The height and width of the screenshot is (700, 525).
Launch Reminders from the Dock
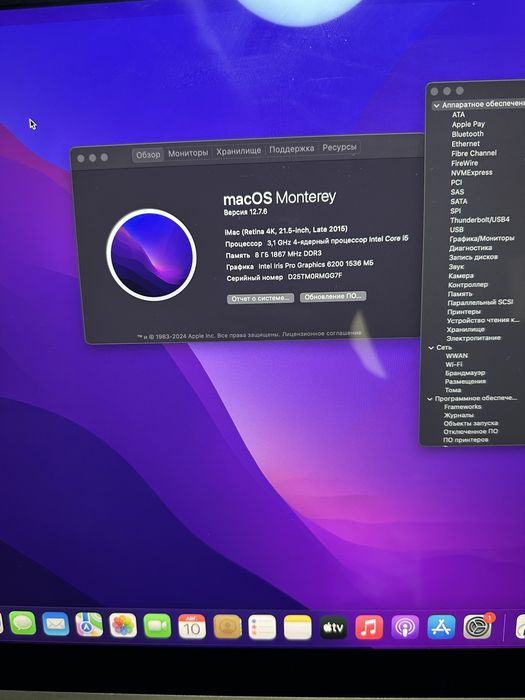262,627
